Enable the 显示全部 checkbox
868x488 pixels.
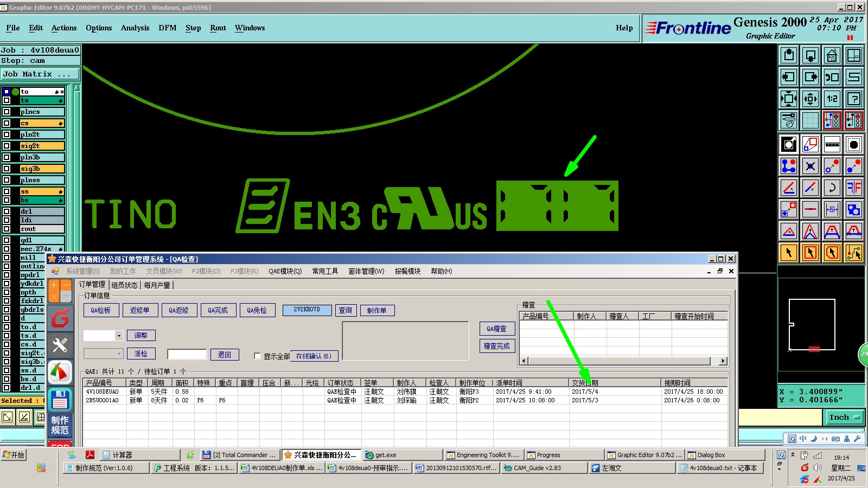(x=257, y=356)
